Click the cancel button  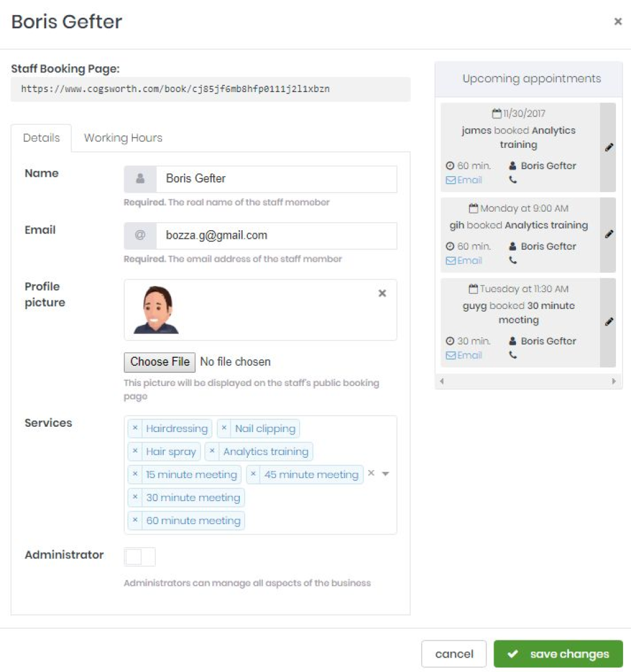[454, 654]
